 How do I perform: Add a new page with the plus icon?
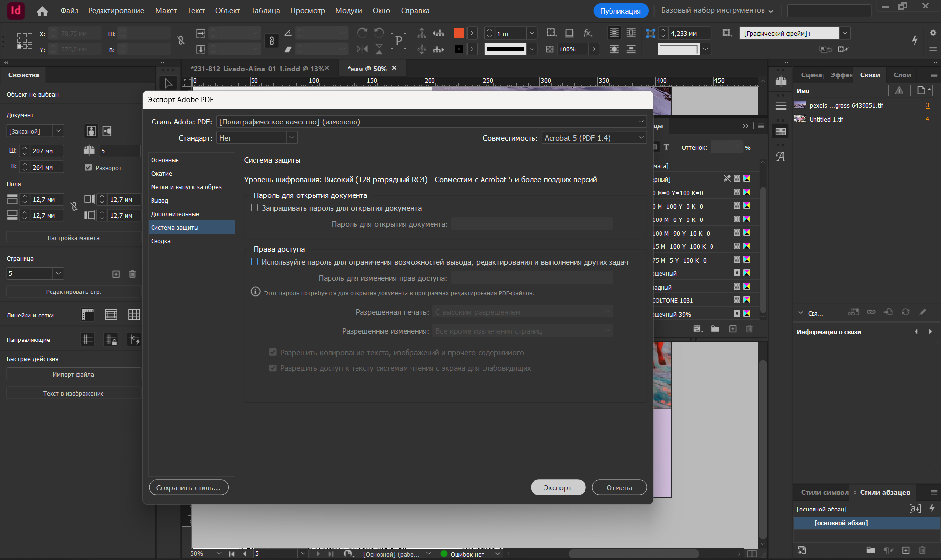[x=116, y=274]
